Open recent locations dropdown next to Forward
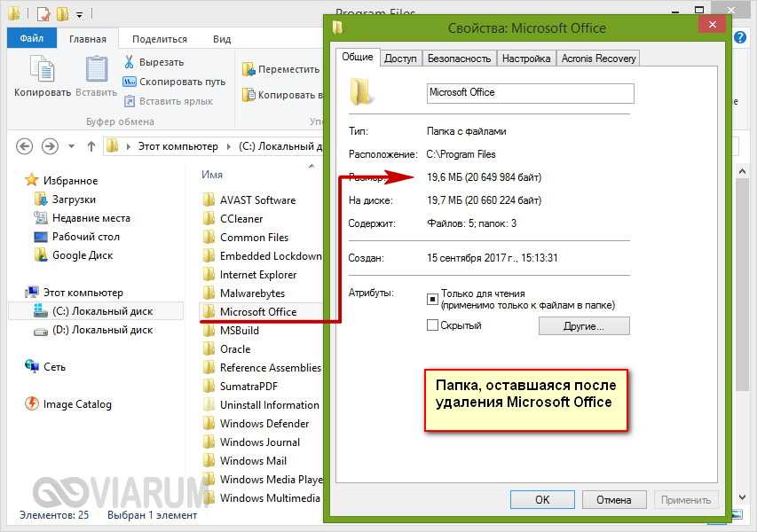This screenshot has height=532, width=757. [x=72, y=145]
